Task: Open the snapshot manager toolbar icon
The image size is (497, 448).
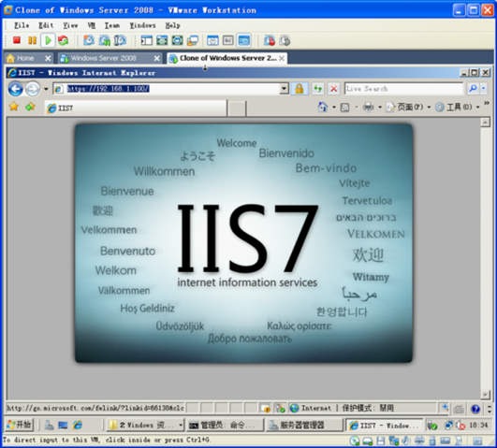Action: [120, 40]
